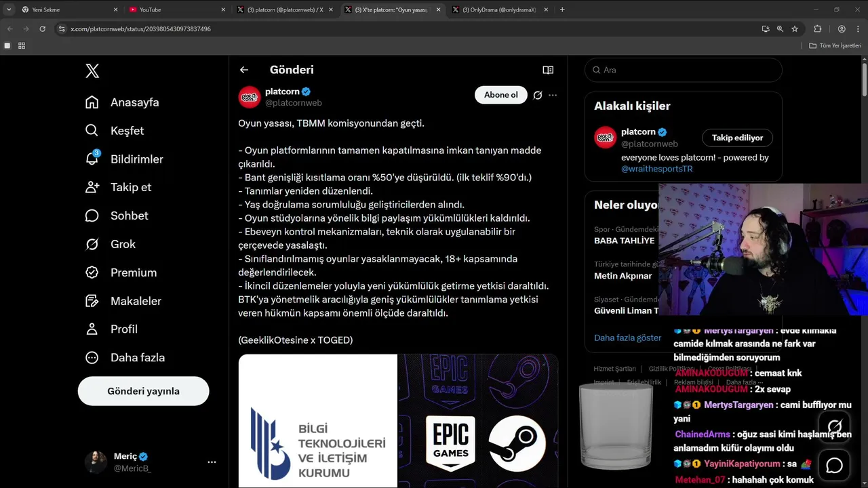Open Sohbet messages

click(117, 216)
